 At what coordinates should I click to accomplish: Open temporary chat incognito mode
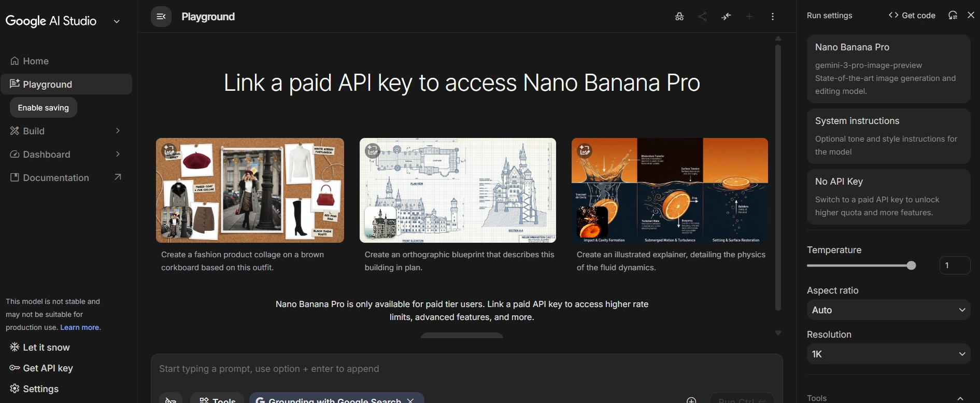click(679, 17)
